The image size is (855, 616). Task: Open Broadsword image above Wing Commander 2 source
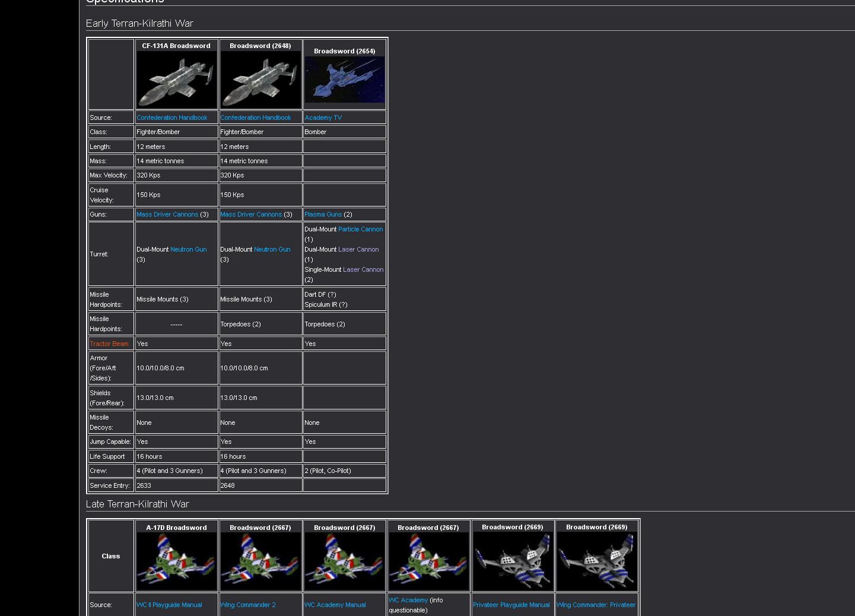260,561
